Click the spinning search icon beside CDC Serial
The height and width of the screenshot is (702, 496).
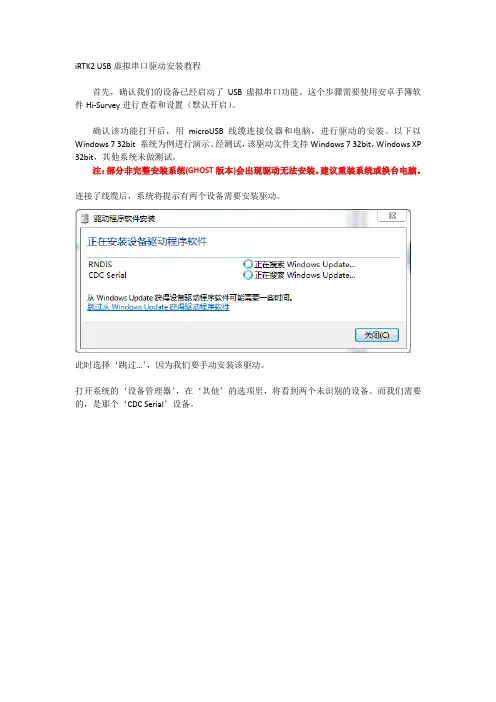coord(248,275)
